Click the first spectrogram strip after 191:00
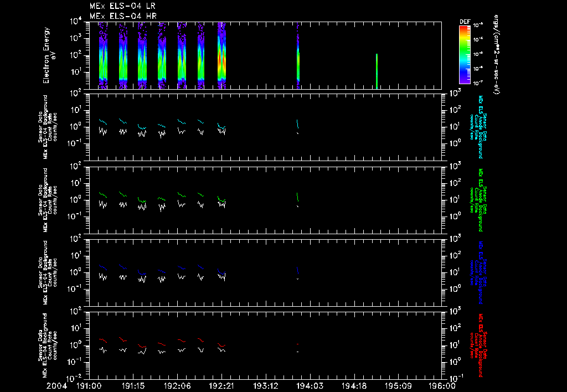 [103, 55]
